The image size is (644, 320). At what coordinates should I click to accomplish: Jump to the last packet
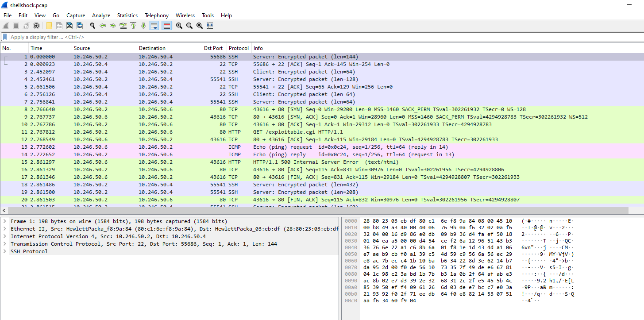[x=143, y=26]
